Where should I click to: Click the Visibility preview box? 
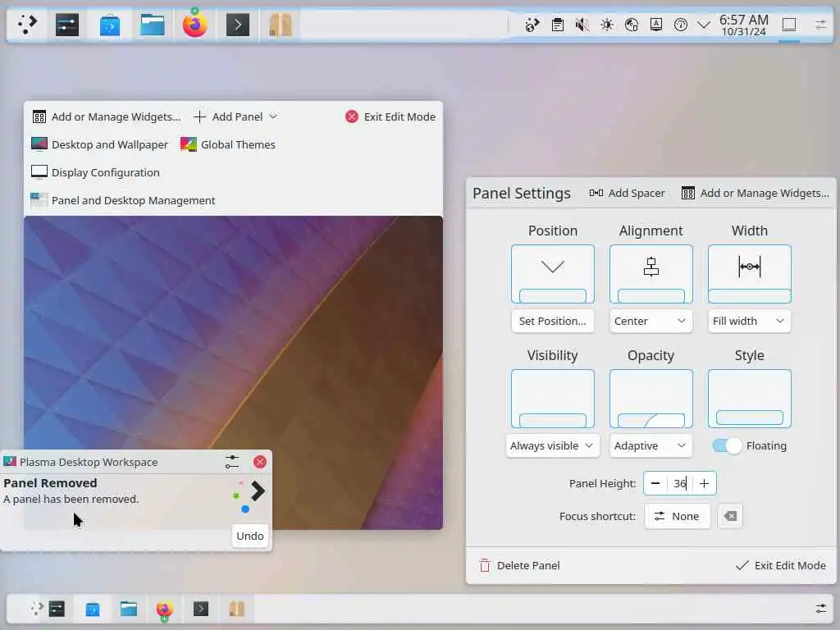pos(553,399)
